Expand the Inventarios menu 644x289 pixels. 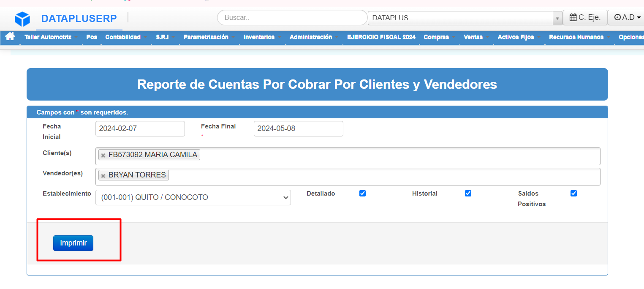point(262,37)
